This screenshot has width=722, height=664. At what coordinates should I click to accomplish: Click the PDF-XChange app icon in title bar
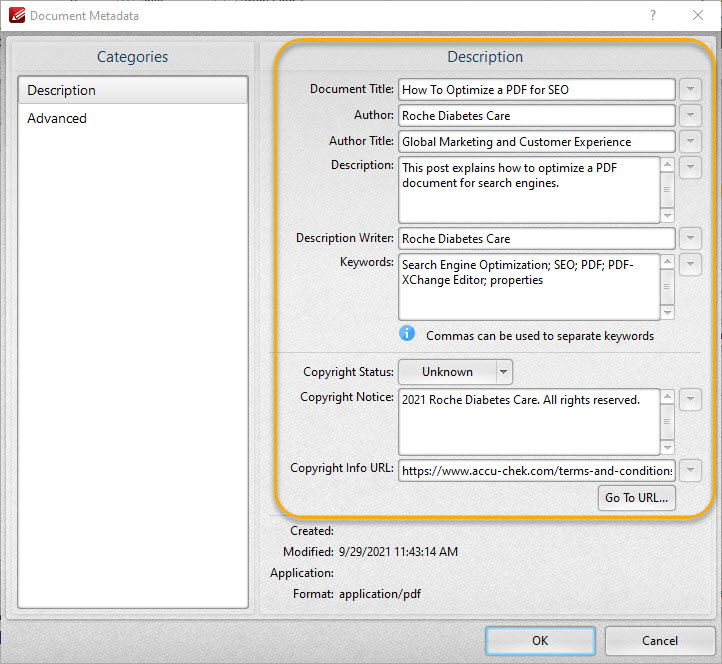tap(17, 16)
